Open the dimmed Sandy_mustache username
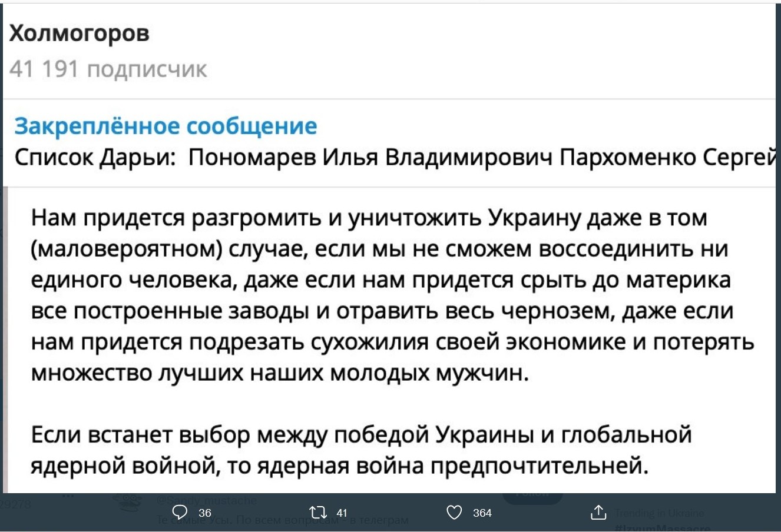Viewport: 781px width, 532px height. [207, 500]
